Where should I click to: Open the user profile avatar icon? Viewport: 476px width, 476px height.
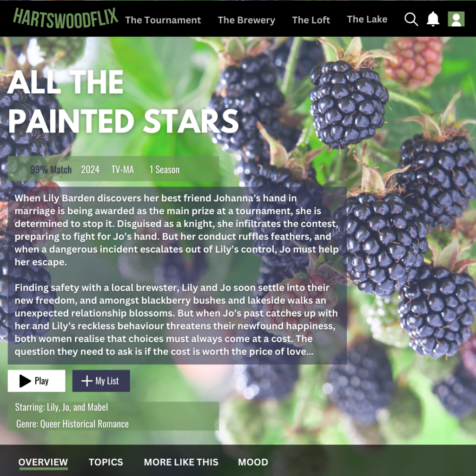point(456,19)
